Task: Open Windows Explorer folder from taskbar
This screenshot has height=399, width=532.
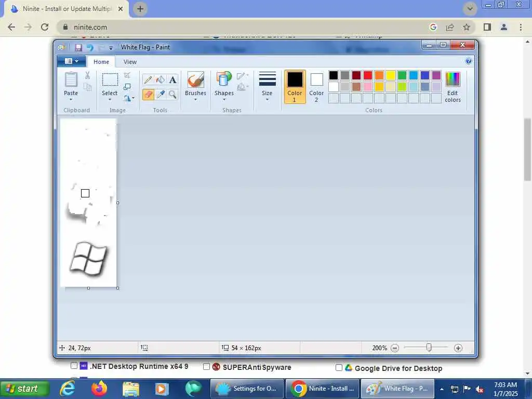Action: point(130,389)
